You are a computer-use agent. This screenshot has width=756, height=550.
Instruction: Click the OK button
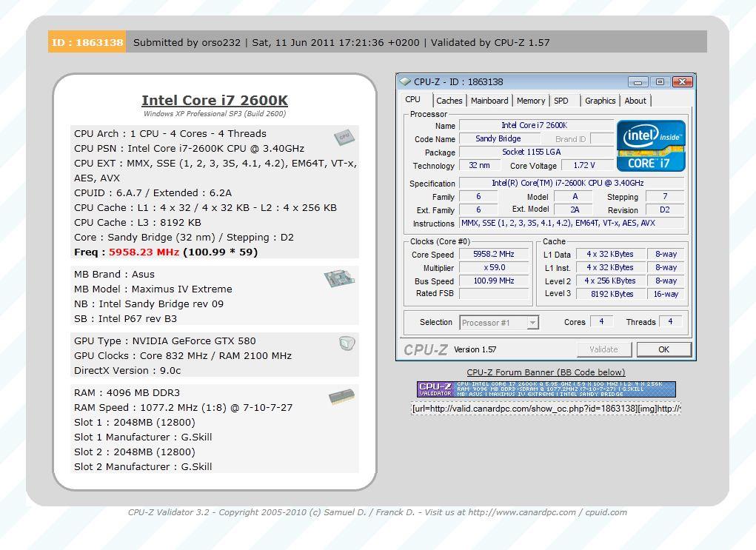click(664, 349)
